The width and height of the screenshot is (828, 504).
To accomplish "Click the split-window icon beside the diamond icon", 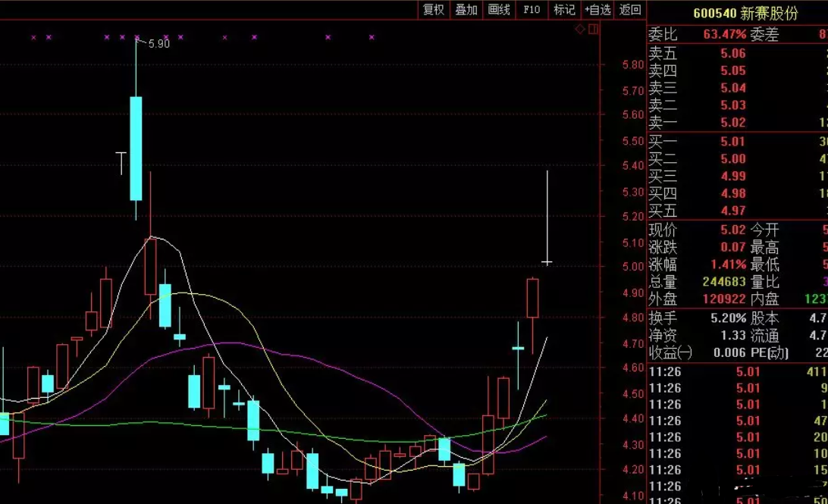I will pos(593,29).
